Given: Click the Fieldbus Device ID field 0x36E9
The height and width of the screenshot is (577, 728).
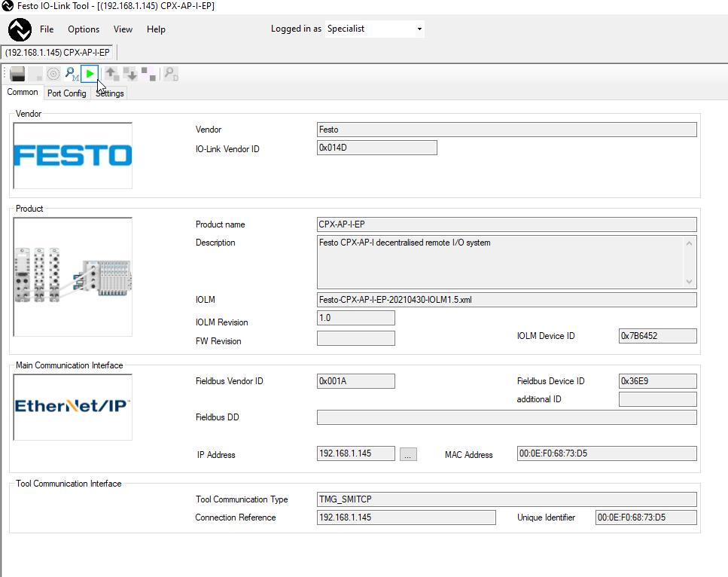Looking at the screenshot, I should [657, 381].
